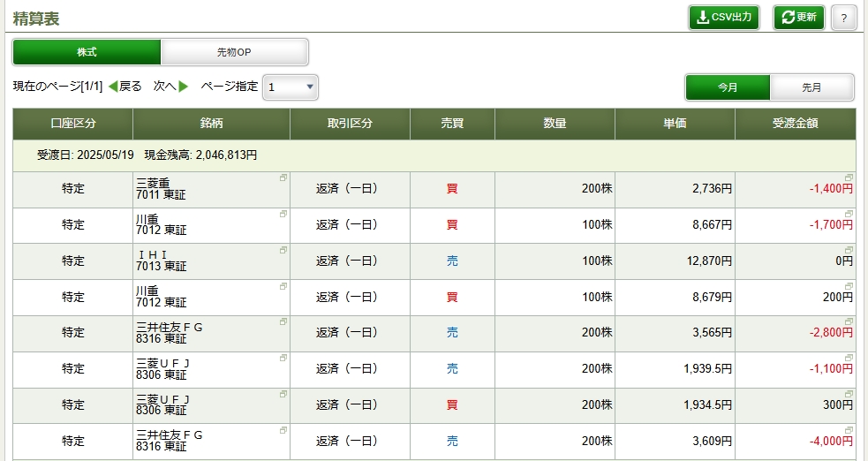Click the -4,000円 settlement amount
This screenshot has height=461, width=868.
tap(831, 441)
